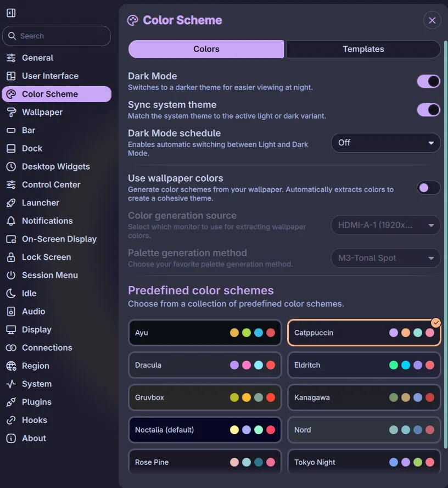Click the Predefined color schemes heading
Viewport: 448px width, 488px height.
201,290
